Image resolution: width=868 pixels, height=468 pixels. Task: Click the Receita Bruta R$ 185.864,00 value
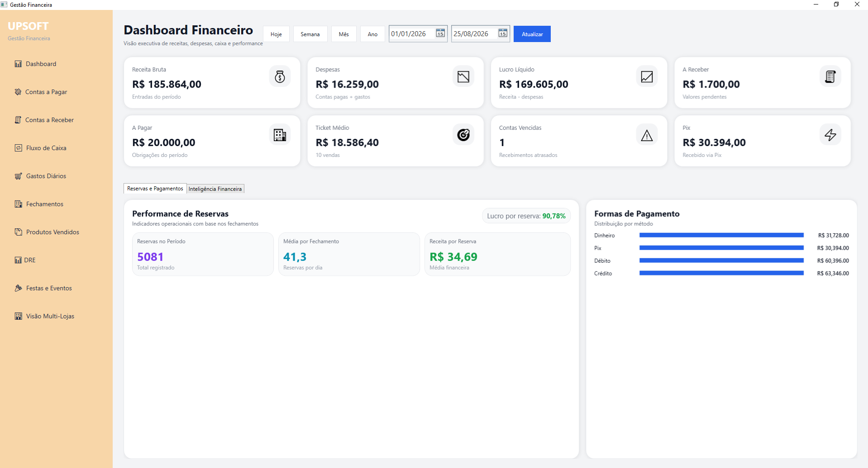pos(167,84)
